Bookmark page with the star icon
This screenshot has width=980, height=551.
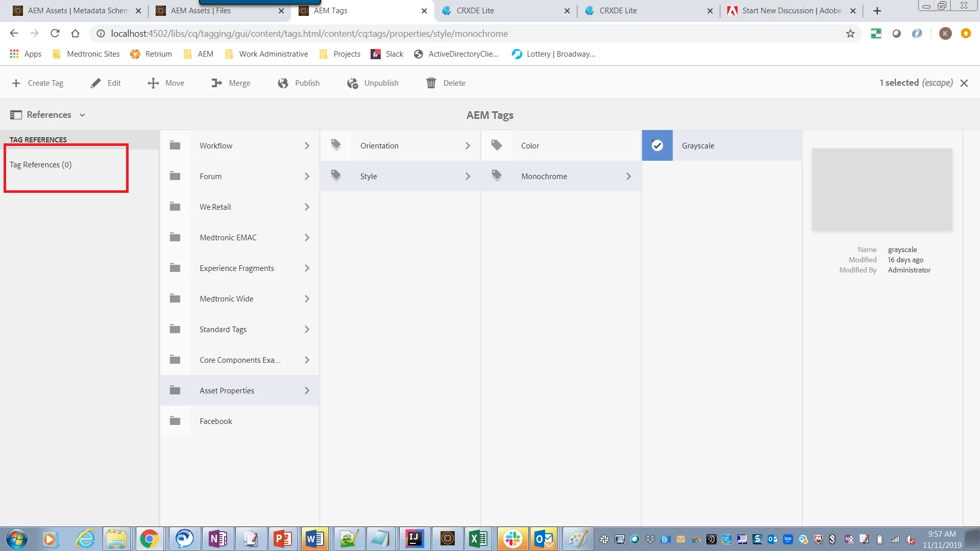coord(850,34)
